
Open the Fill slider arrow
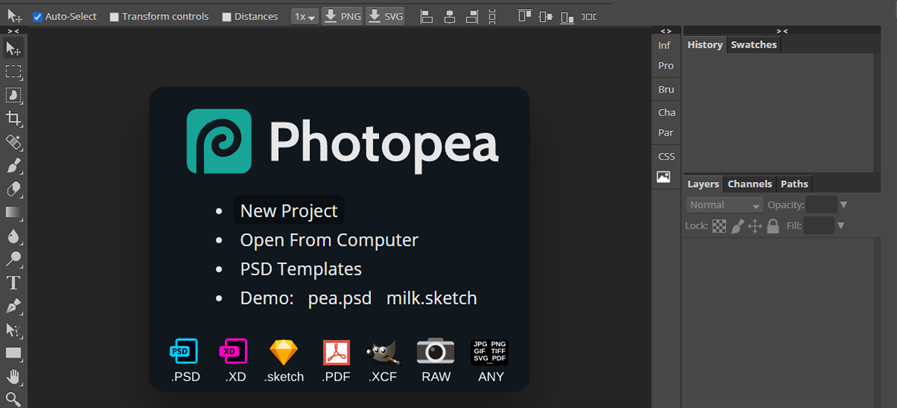pyautogui.click(x=840, y=225)
